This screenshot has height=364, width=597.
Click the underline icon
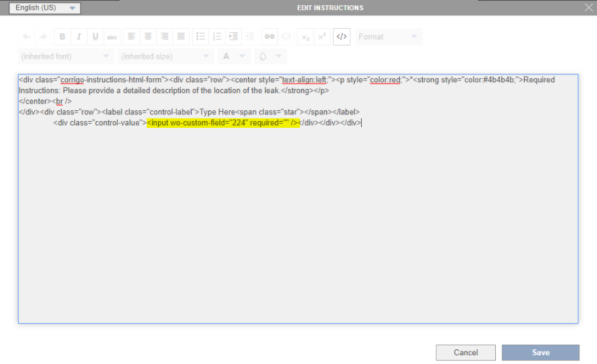click(x=95, y=37)
